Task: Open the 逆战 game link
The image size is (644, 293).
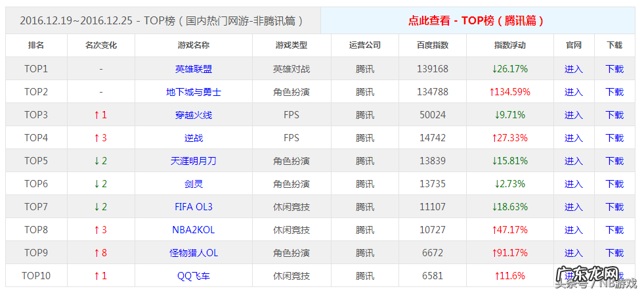Action: point(194,138)
